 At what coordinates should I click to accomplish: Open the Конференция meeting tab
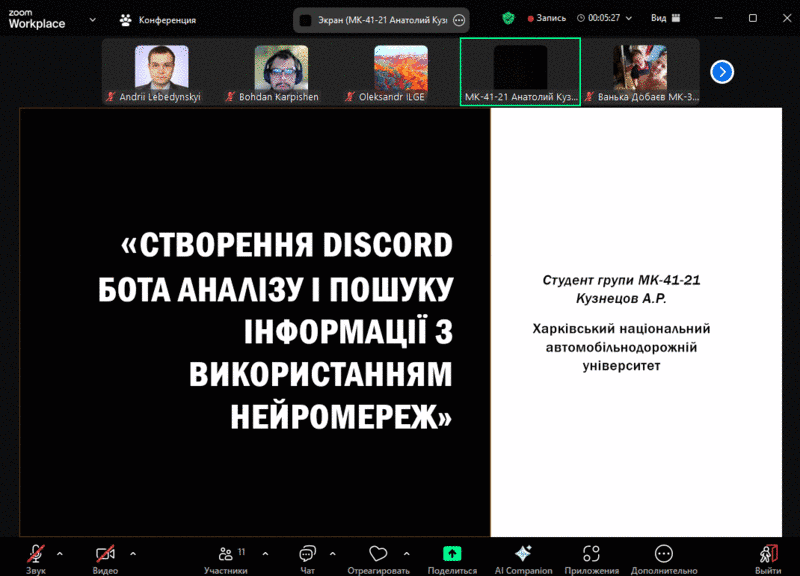point(158,20)
